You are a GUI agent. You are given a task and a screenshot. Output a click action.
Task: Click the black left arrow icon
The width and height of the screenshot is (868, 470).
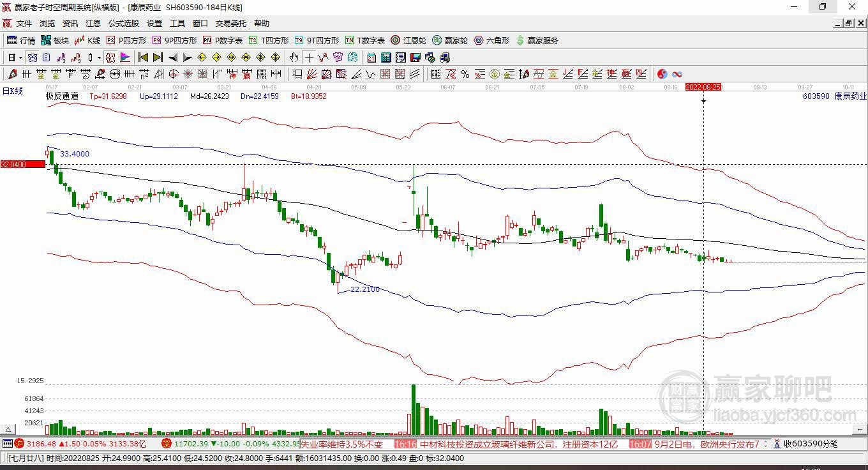[x=173, y=57]
